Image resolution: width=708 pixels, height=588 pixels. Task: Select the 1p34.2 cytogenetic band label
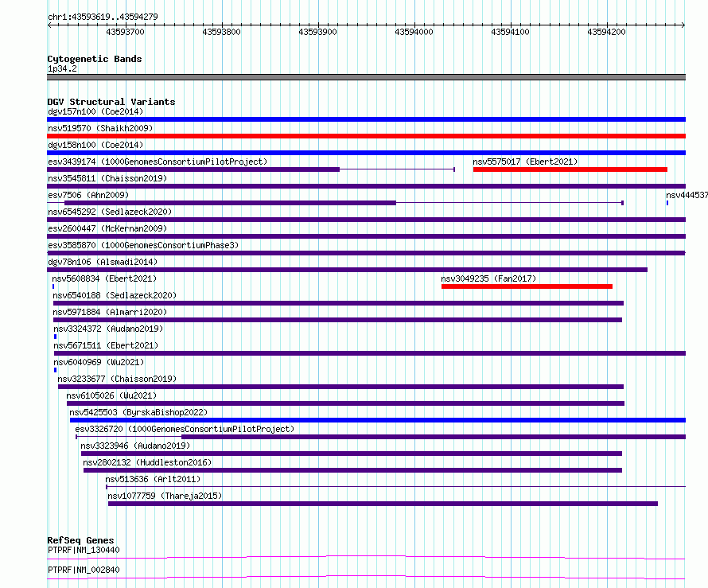pyautogui.click(x=62, y=68)
